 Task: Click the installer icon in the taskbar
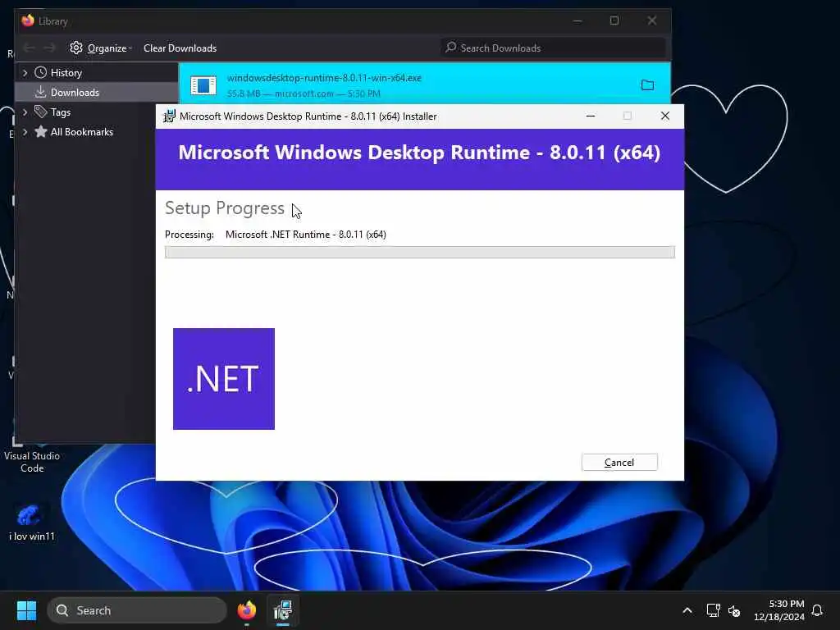click(283, 610)
